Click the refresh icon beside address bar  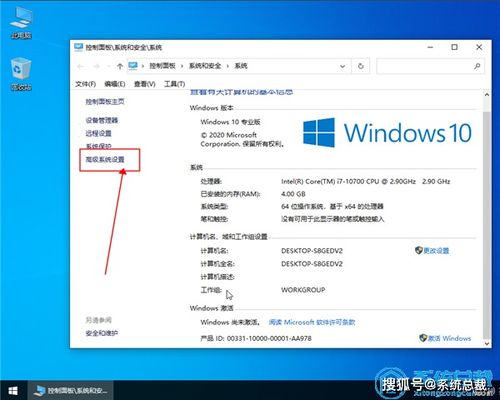point(361,66)
